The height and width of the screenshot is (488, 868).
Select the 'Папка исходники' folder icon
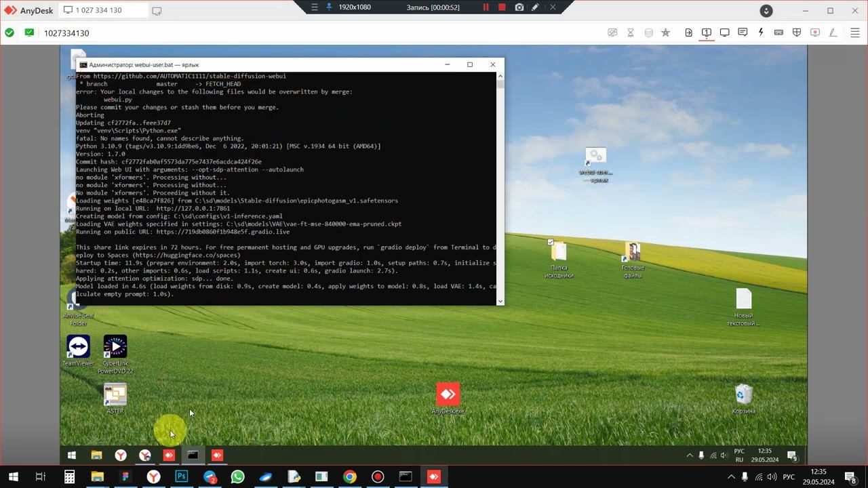pos(559,259)
